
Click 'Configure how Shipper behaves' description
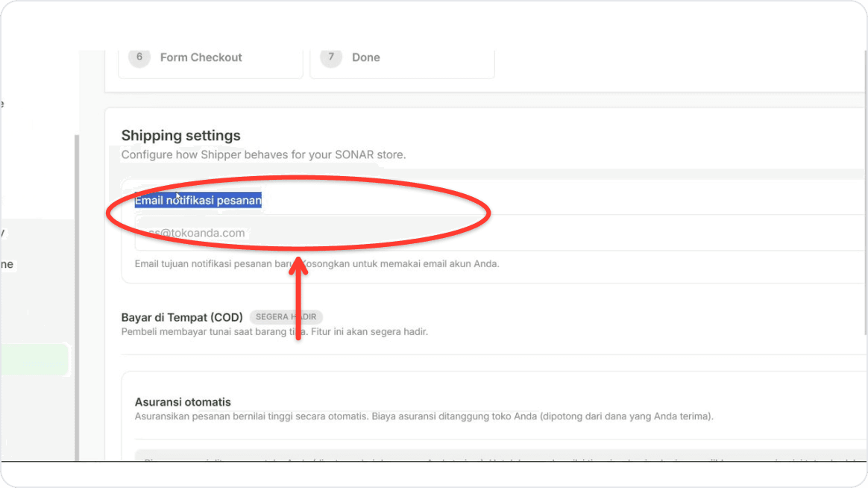pyautogui.click(x=263, y=154)
